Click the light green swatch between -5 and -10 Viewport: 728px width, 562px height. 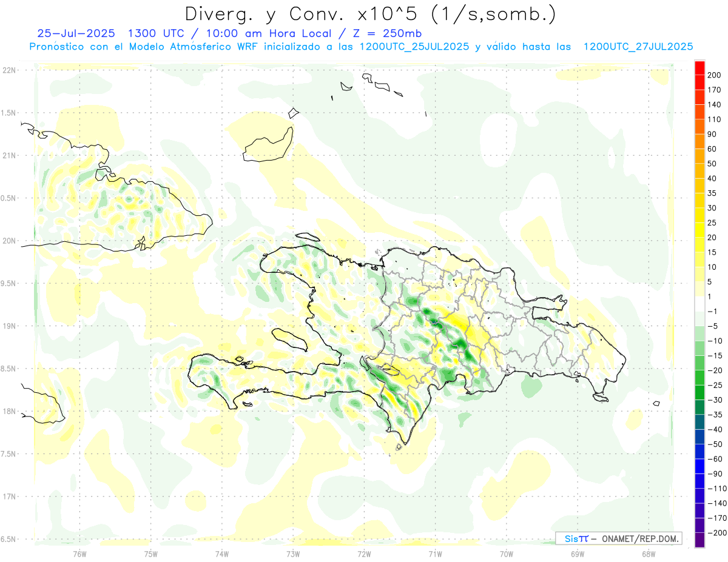[699, 333]
